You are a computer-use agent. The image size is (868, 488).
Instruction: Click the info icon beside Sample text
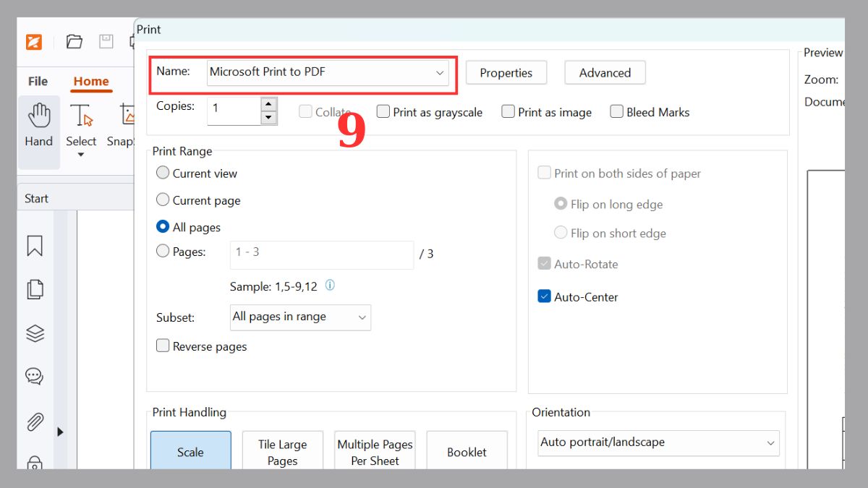point(330,286)
